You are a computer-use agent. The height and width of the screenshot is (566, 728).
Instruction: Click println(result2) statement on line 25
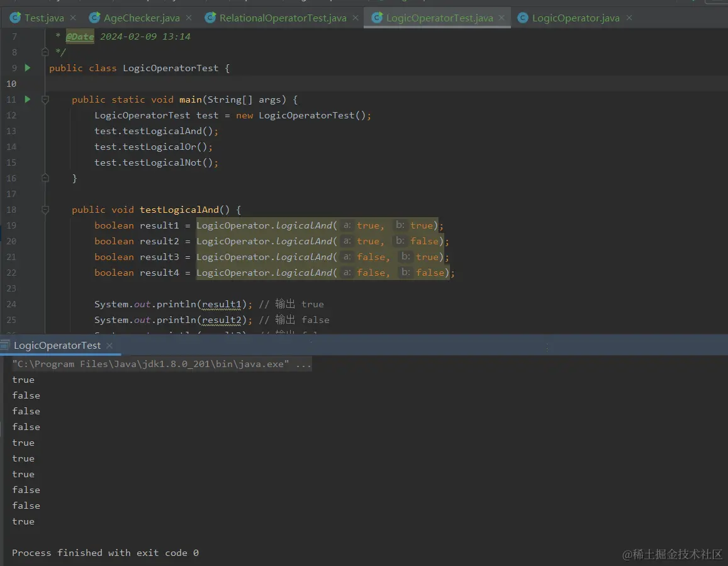[173, 320]
